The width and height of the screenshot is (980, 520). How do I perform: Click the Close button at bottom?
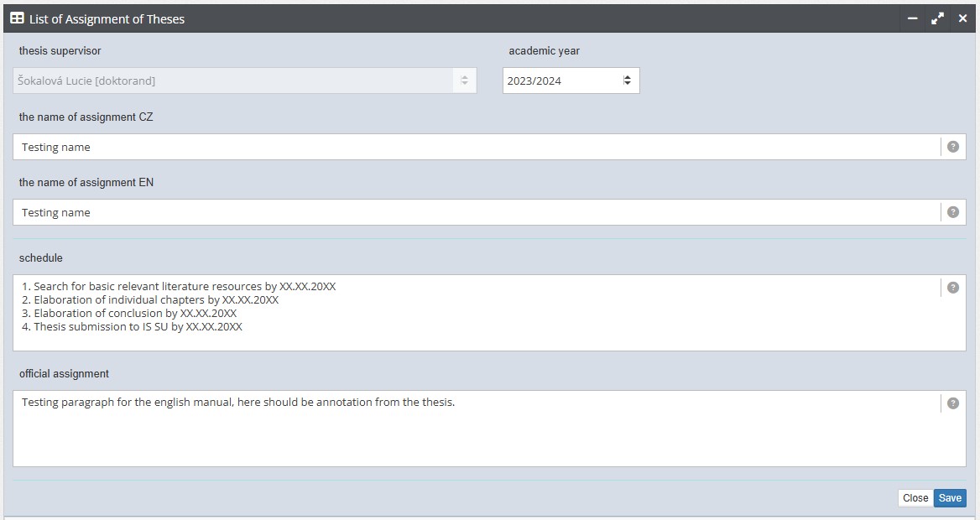coord(915,498)
